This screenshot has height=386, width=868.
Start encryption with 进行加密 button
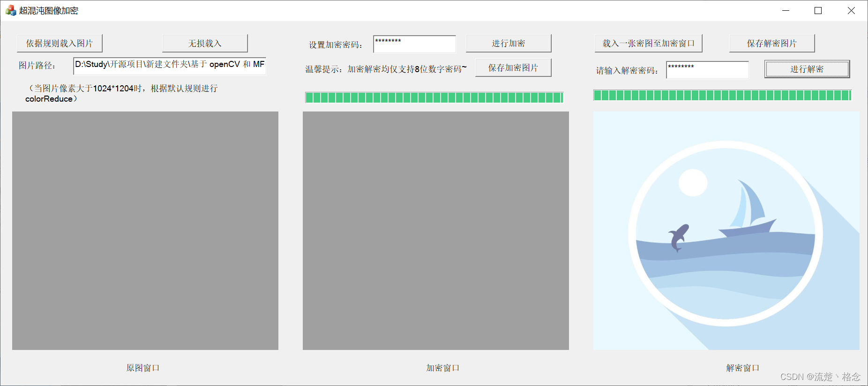tap(509, 43)
